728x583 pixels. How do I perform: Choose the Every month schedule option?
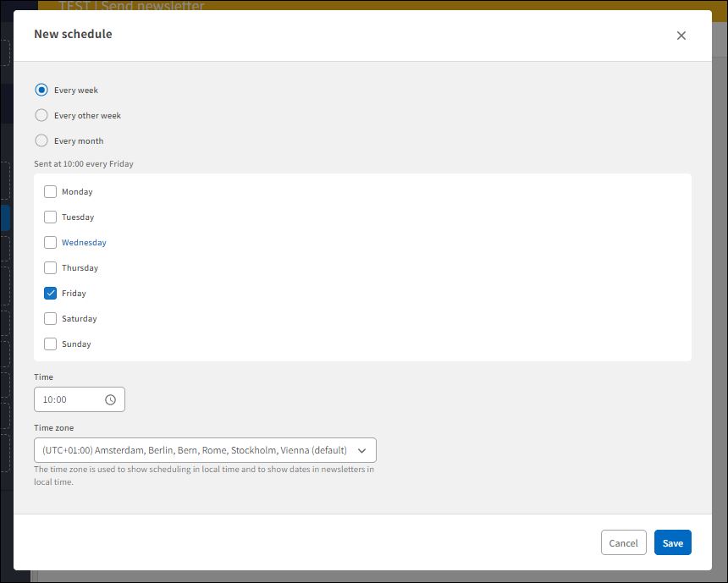[x=41, y=140]
